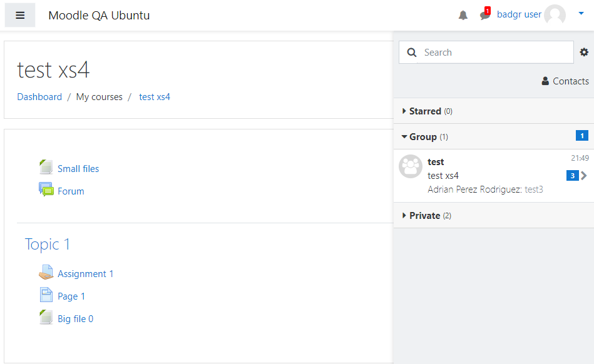Open the test xs4 breadcrumb link

[155, 97]
